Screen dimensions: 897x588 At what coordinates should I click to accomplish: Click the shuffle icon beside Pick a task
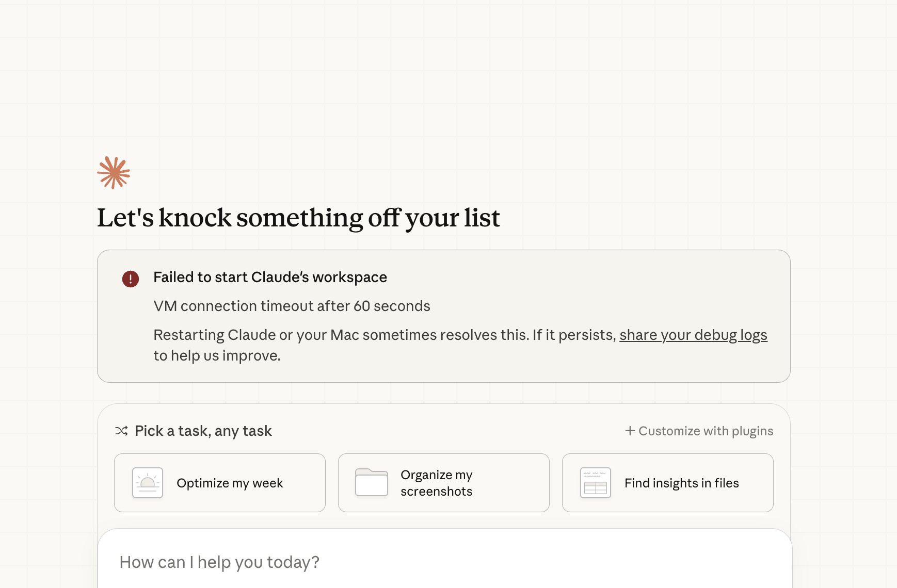(x=121, y=431)
